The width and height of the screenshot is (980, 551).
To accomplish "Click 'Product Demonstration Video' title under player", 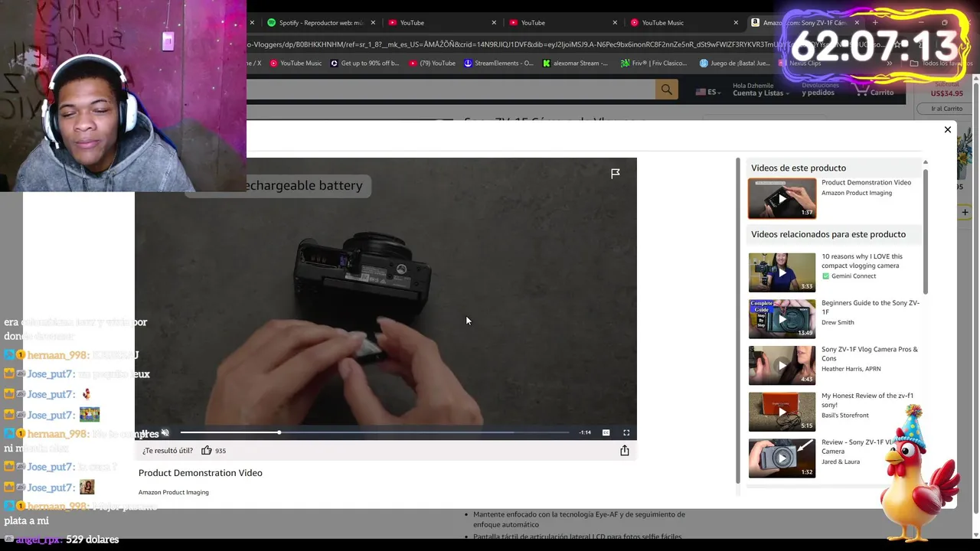I will pos(201,473).
